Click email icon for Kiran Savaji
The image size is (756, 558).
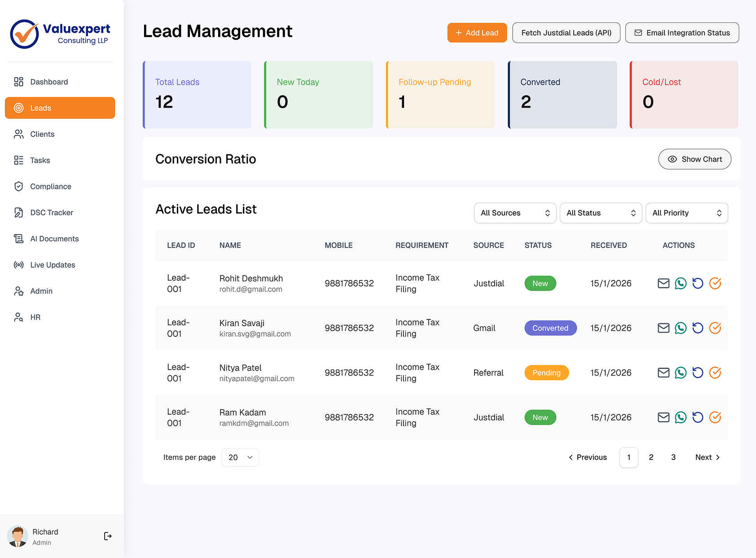pyautogui.click(x=664, y=328)
